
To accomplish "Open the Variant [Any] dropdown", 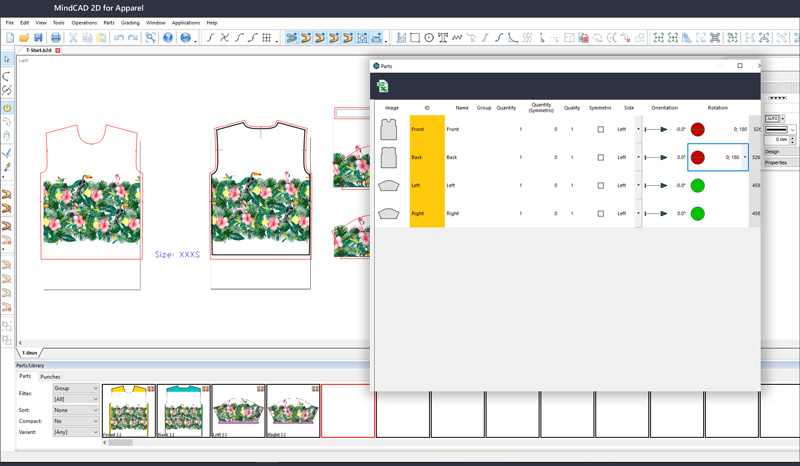I will click(x=76, y=432).
